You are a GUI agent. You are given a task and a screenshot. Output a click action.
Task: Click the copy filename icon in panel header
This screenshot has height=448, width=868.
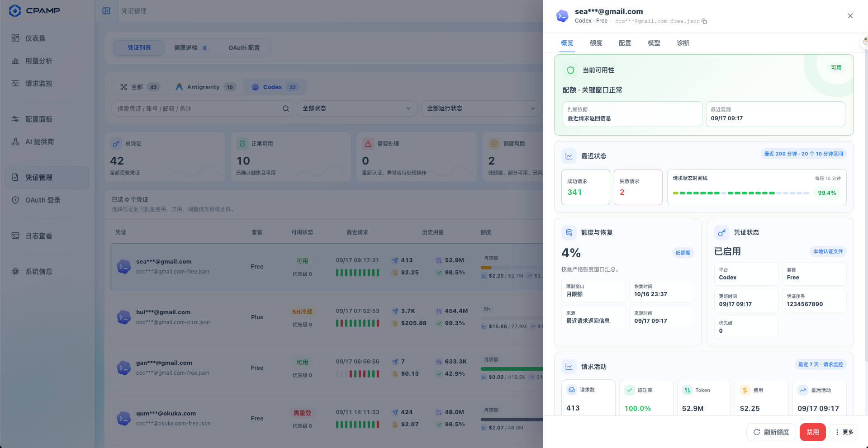[704, 21]
